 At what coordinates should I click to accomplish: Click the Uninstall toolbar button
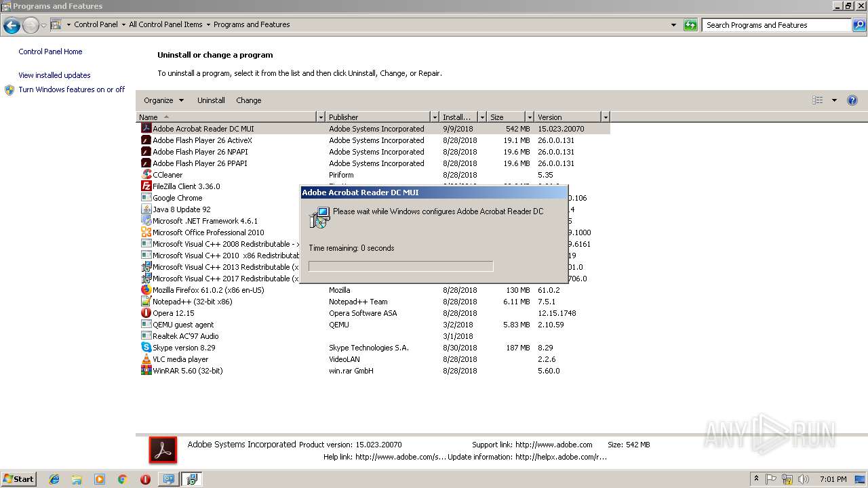[211, 100]
